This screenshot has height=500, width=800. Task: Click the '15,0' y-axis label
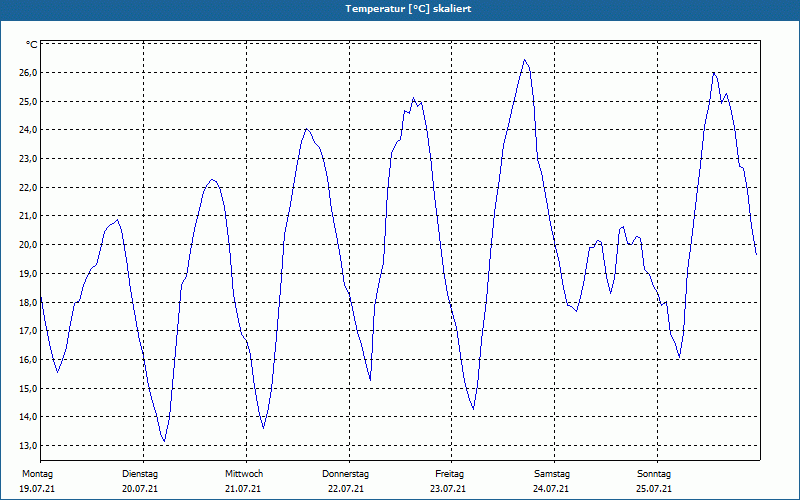point(30,389)
